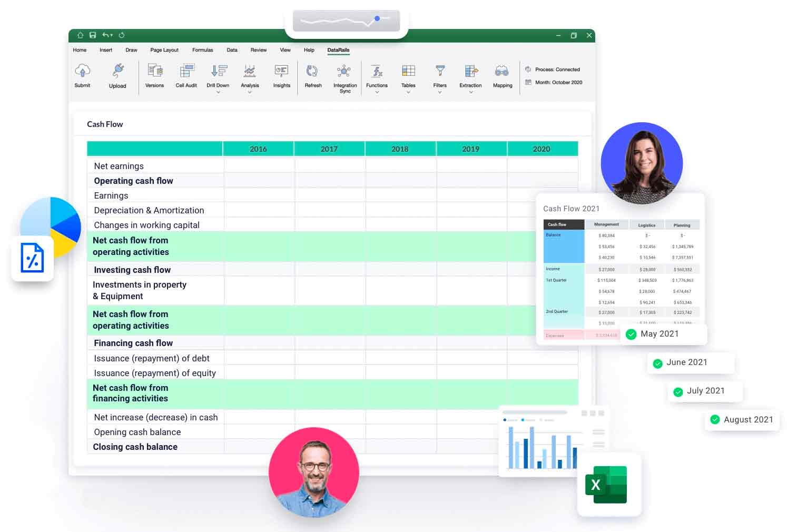This screenshot has height=532, width=787.
Task: Select the Data ribbon tab
Action: click(x=232, y=50)
